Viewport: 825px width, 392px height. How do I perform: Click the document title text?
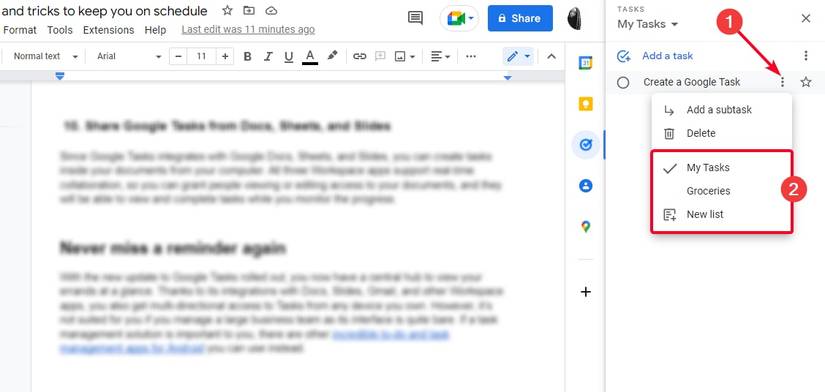click(x=104, y=11)
